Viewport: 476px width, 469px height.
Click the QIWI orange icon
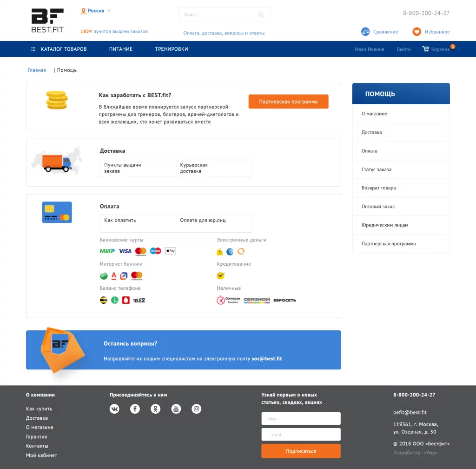point(241,252)
